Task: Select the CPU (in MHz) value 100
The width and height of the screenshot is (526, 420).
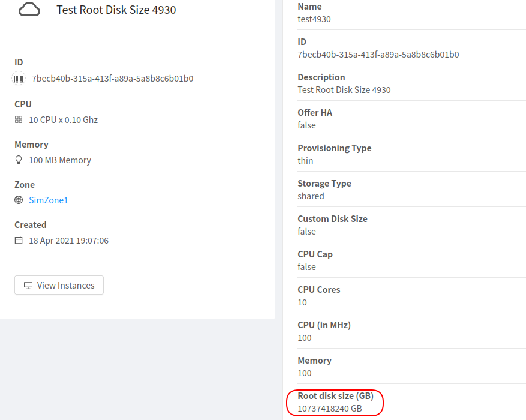Action: tap(305, 338)
